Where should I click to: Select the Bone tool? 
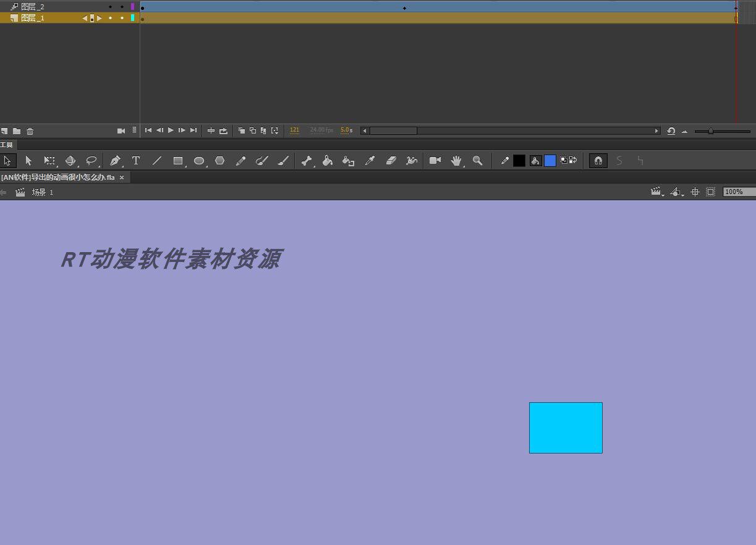307,161
